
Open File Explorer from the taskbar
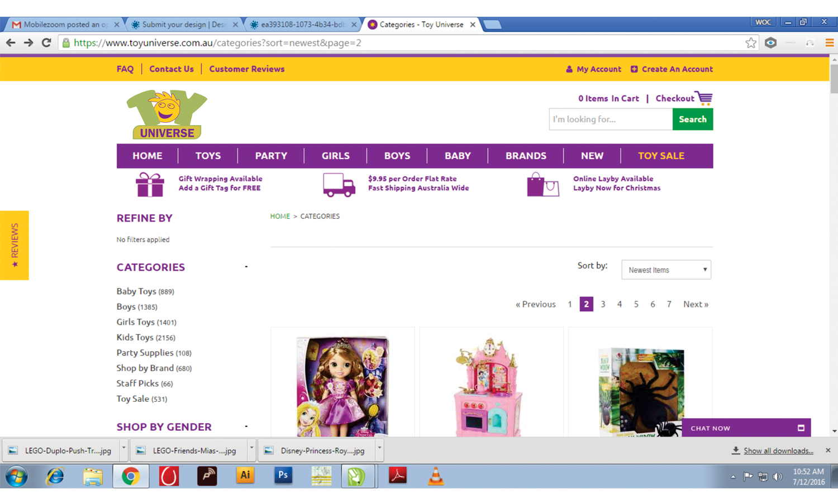point(93,477)
